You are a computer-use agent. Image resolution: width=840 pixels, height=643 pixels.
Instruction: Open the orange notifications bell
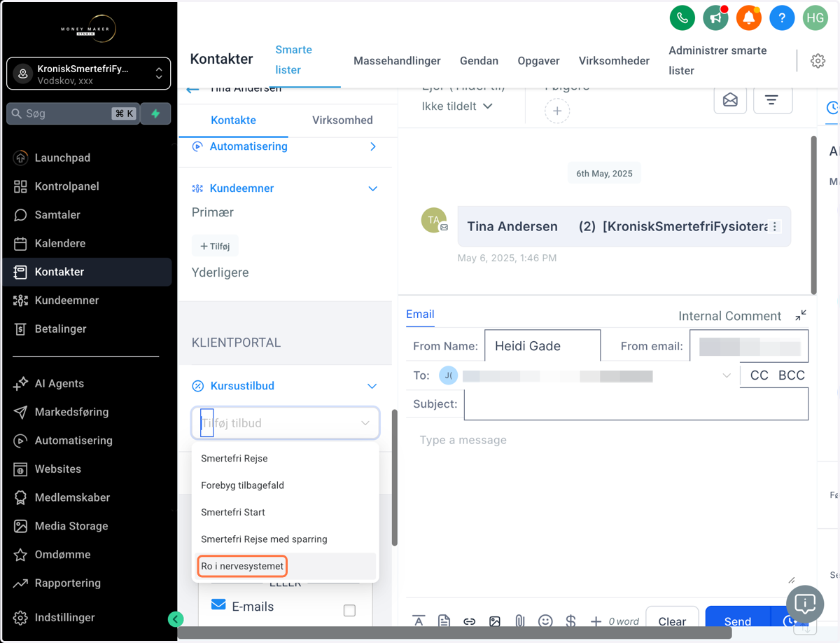coord(748,18)
